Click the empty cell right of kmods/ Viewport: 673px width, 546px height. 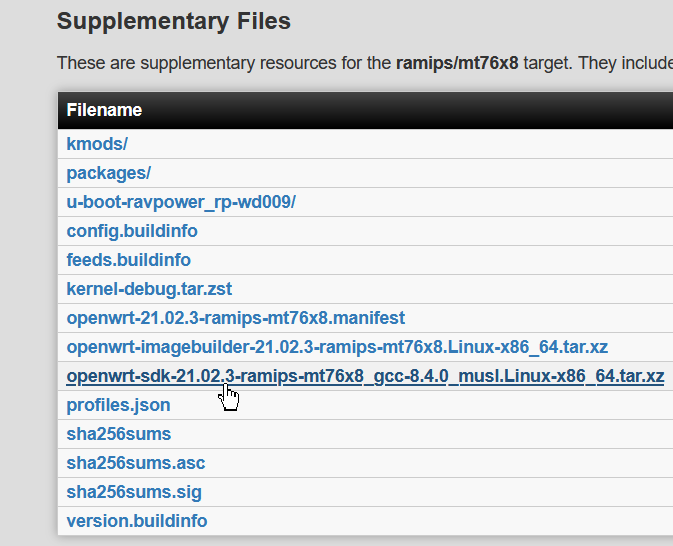400,144
